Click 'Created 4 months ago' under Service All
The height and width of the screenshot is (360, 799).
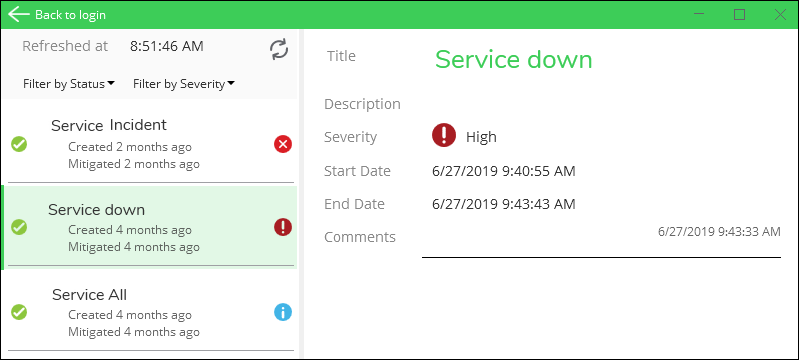[130, 315]
